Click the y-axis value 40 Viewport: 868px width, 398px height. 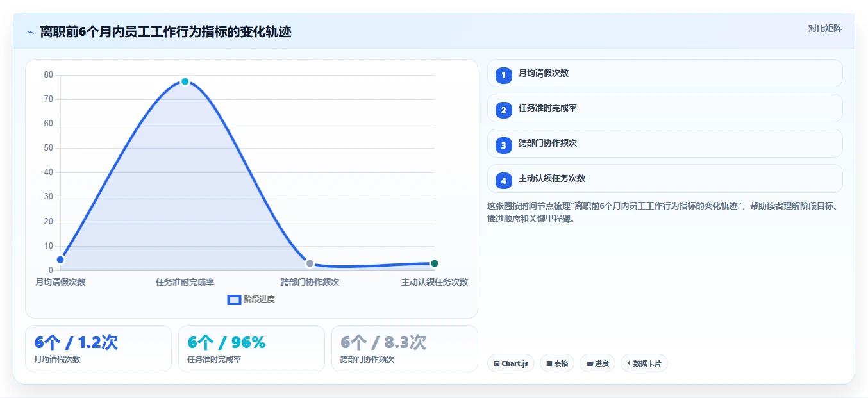click(48, 172)
